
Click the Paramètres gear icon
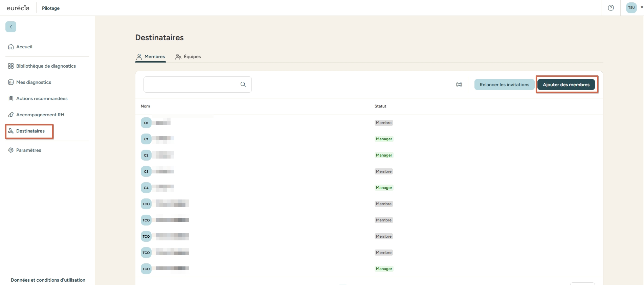(11, 150)
